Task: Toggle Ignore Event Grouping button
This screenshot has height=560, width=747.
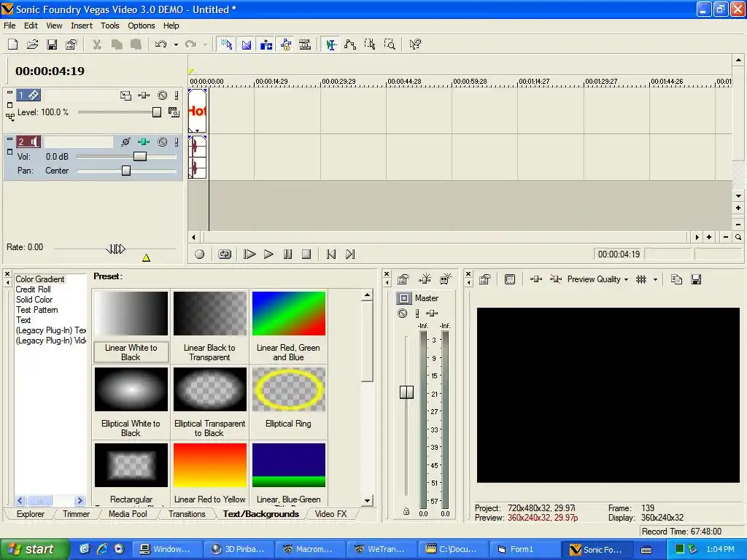Action: coord(305,44)
